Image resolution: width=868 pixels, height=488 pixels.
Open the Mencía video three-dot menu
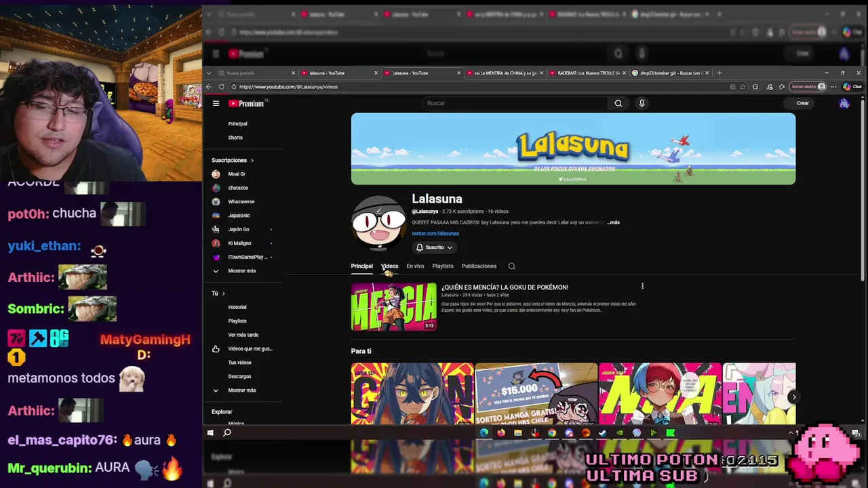click(x=642, y=286)
